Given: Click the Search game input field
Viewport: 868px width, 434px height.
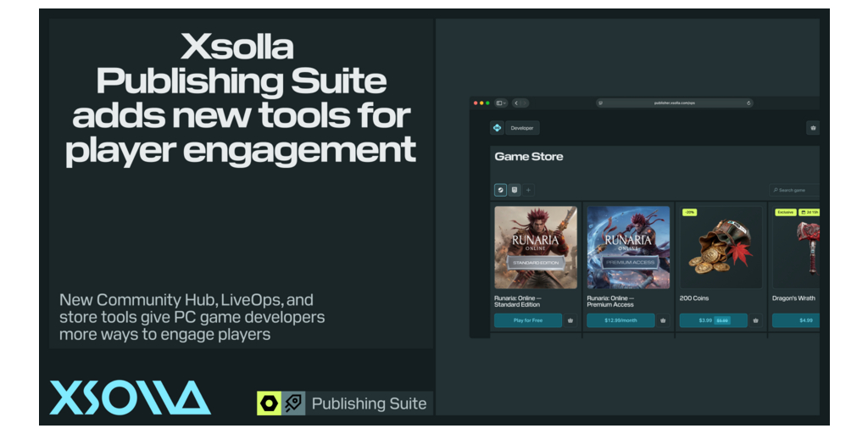Looking at the screenshot, I should [794, 190].
